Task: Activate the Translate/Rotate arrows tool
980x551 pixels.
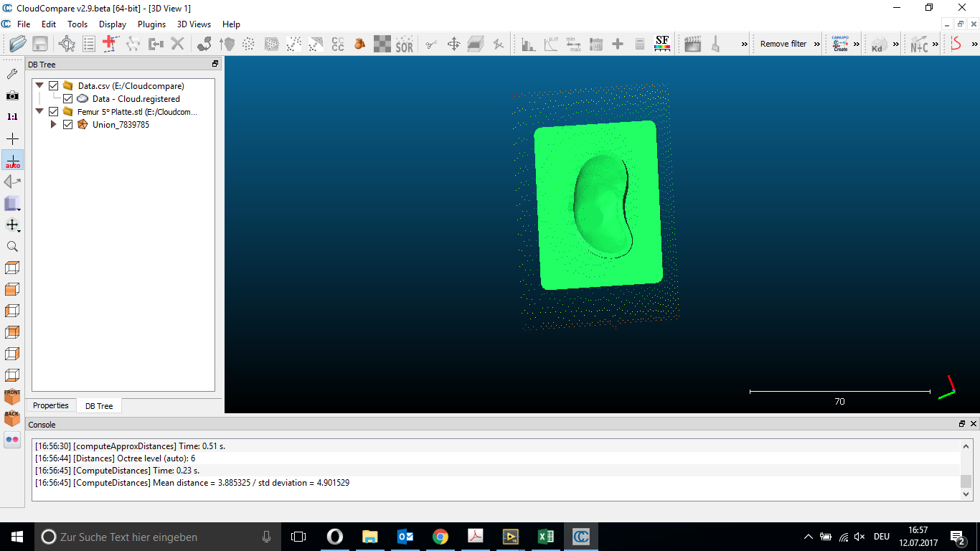Action: (453, 44)
